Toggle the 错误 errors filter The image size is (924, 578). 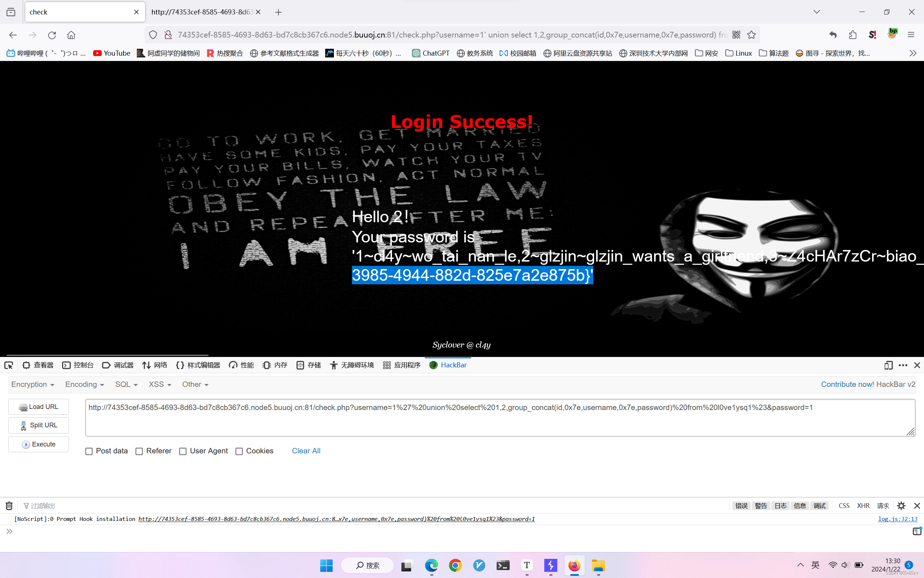741,506
